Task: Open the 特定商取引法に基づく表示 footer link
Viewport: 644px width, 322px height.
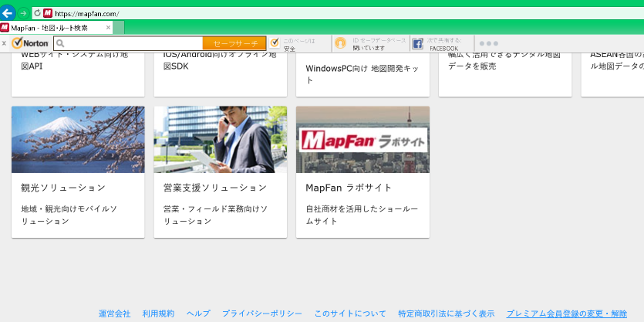Action: point(446,314)
